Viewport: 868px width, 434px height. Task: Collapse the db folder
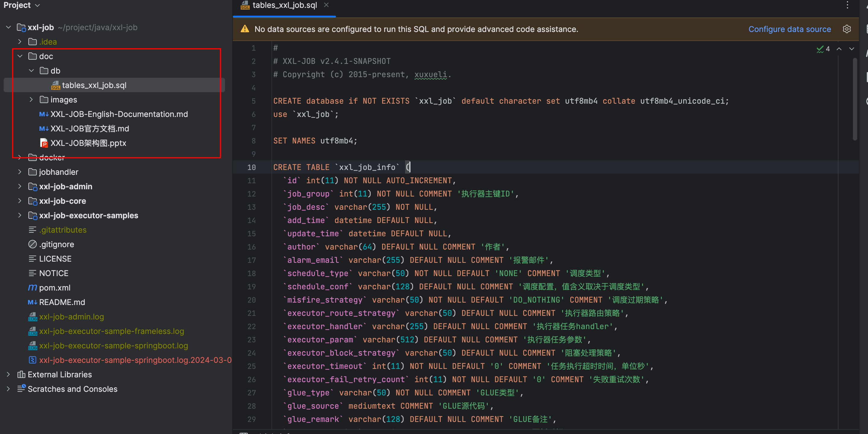tap(31, 71)
